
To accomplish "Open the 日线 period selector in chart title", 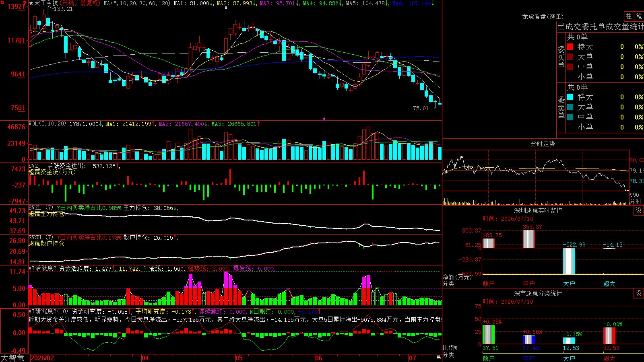I will point(69,3).
